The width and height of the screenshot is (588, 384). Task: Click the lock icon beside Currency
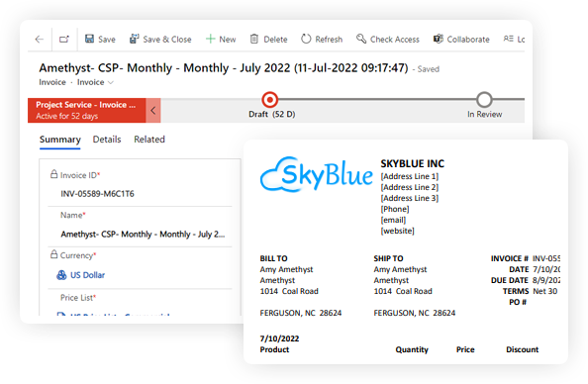[x=54, y=254]
